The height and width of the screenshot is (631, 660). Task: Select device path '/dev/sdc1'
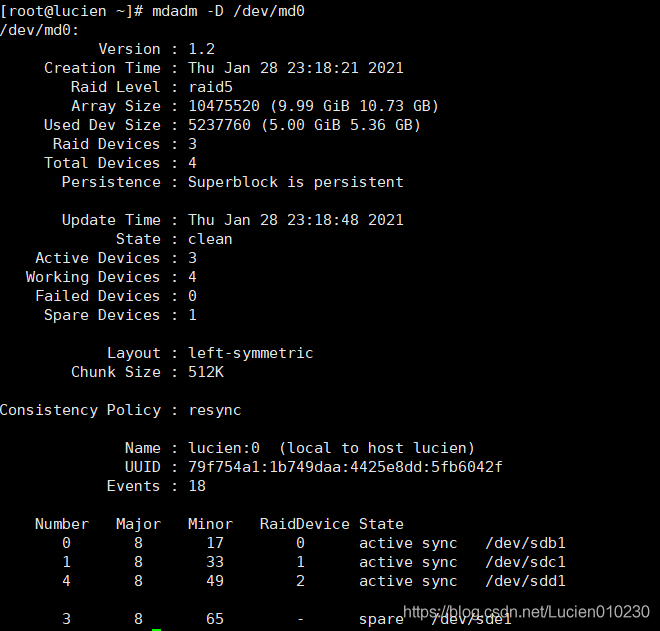click(x=525, y=562)
